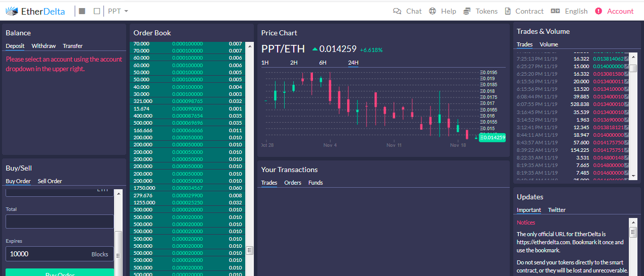Select order book row with 321.000 amount
644x276 pixels.
187,101
